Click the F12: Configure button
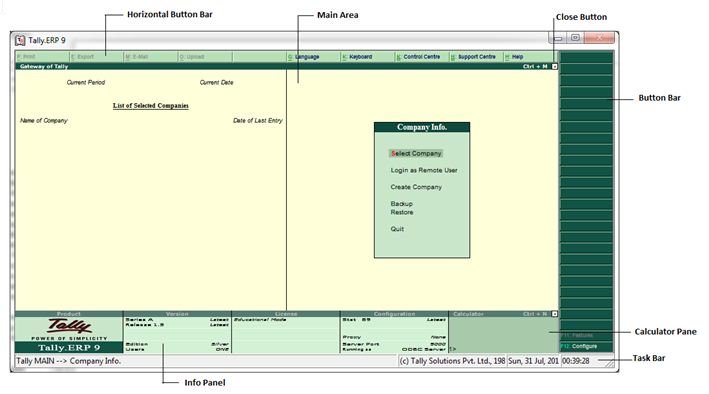Image resolution: width=709 pixels, height=394 pixels. [586, 346]
